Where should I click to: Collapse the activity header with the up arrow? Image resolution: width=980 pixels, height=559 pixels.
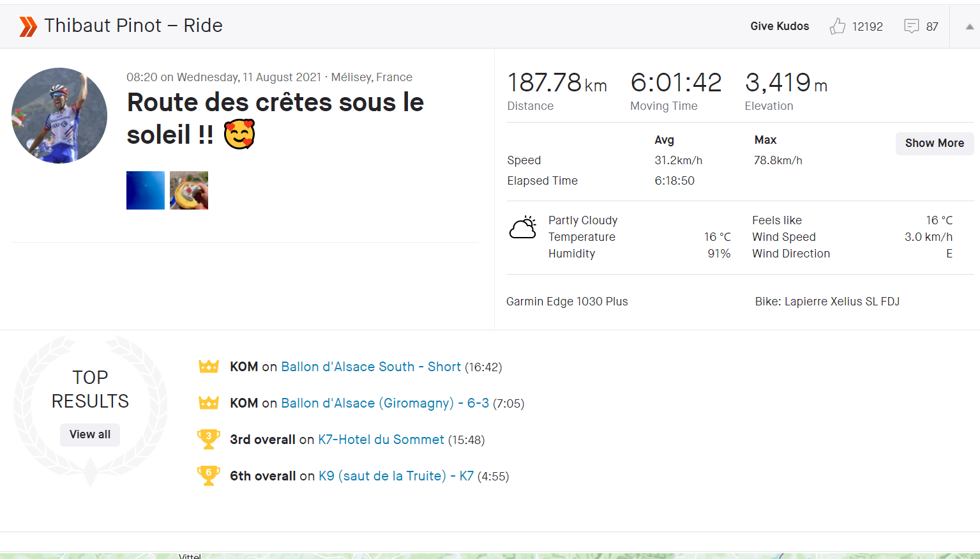coord(969,27)
